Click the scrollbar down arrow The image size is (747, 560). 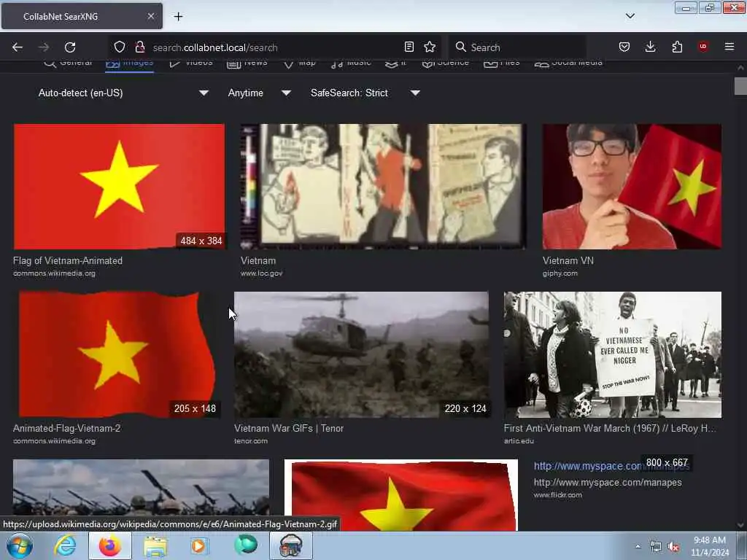(x=740, y=525)
